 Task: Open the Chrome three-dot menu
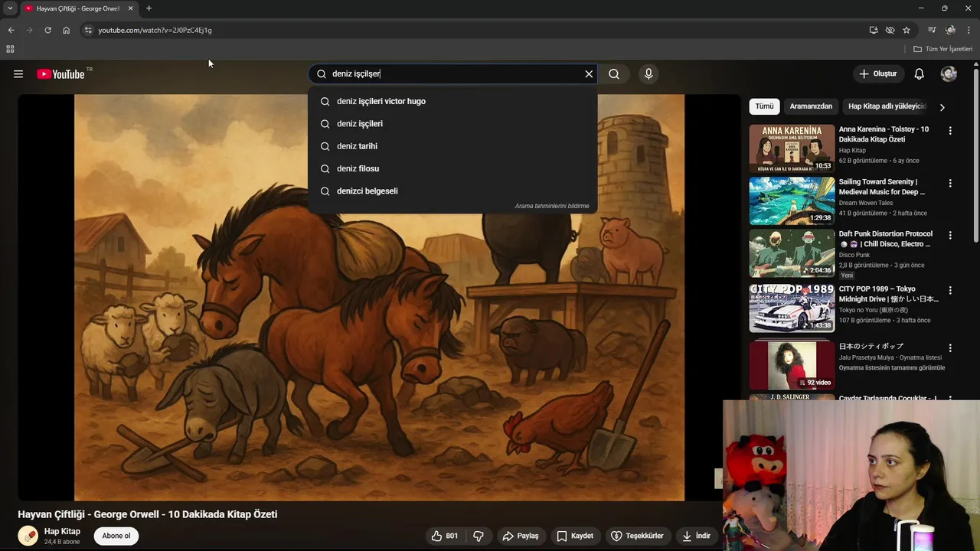pos(969,30)
